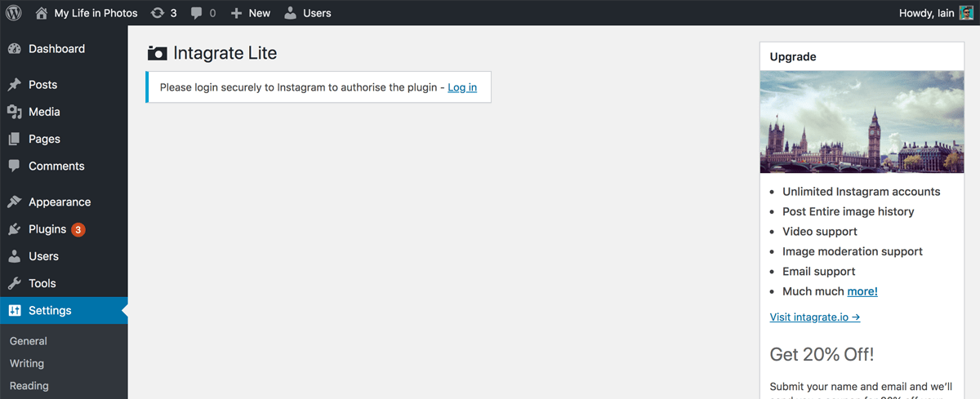The height and width of the screenshot is (399, 980).
Task: Click the Posts pushpin icon
Action: [14, 85]
